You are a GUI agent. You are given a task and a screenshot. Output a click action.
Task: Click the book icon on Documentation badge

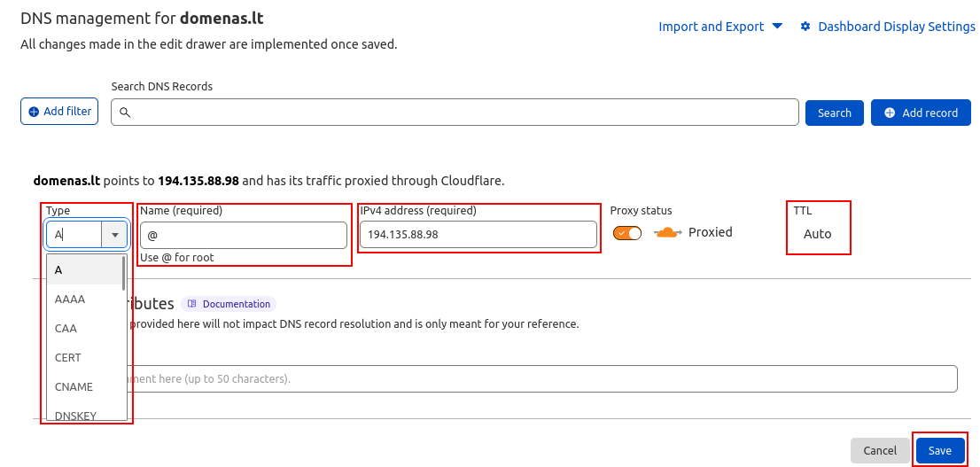(x=192, y=304)
